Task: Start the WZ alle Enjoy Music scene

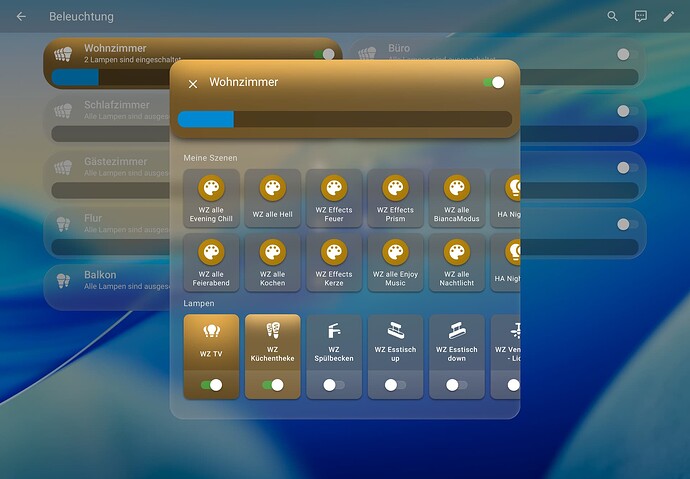Action: coord(395,263)
